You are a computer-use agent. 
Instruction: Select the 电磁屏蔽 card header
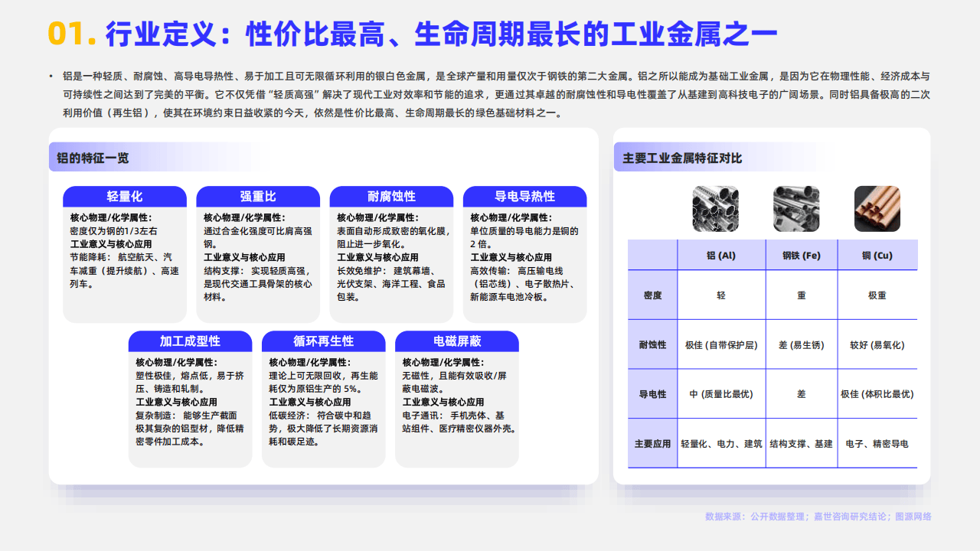457,341
